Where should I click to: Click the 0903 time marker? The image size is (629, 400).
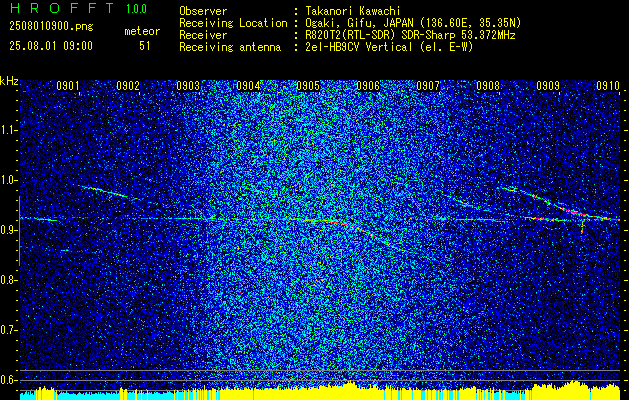[x=188, y=86]
